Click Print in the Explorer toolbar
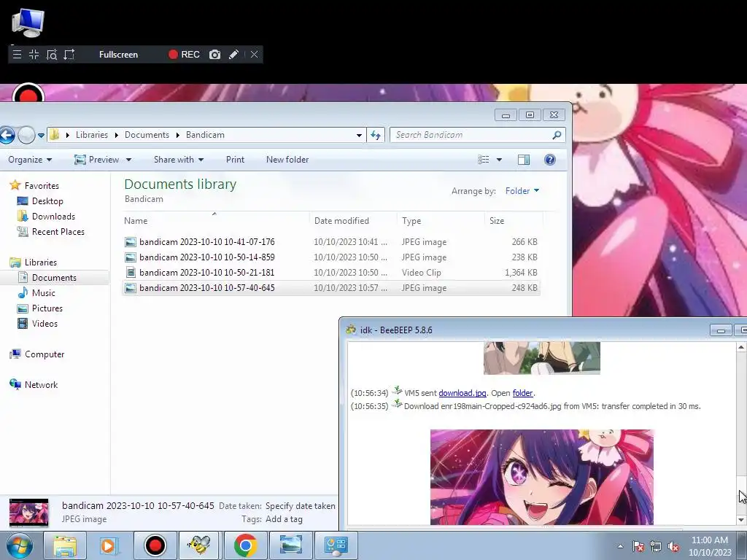The width and height of the screenshot is (747, 560). coord(235,160)
